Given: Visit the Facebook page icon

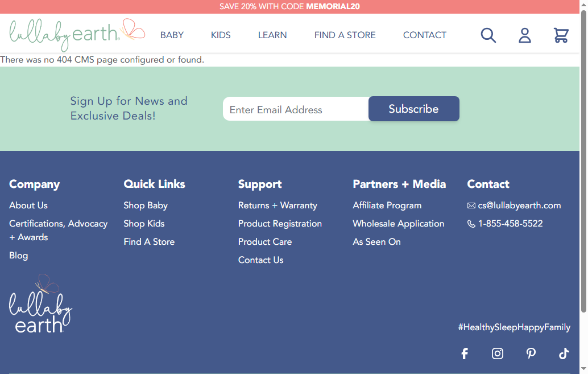Looking at the screenshot, I should point(465,354).
